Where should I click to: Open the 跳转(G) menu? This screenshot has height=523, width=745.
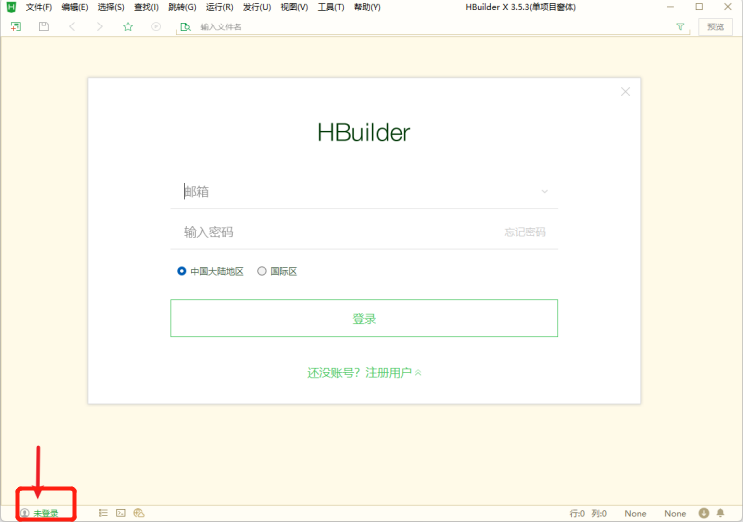(182, 7)
